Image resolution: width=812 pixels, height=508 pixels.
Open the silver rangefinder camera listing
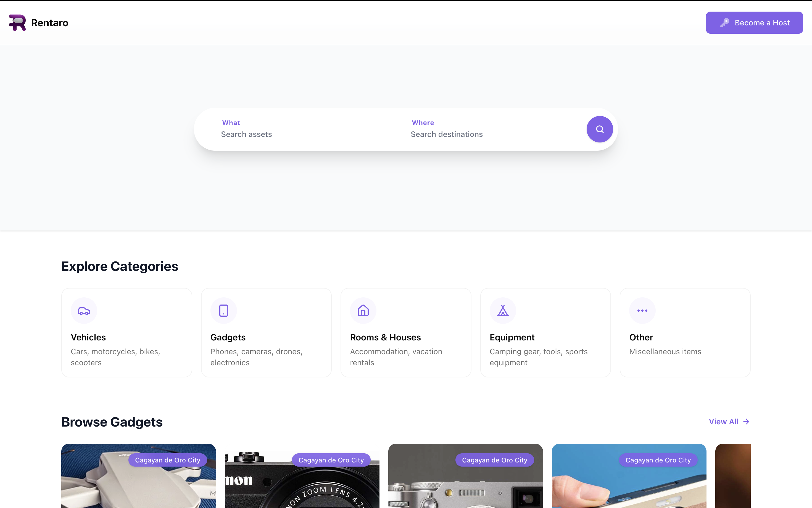pyautogui.click(x=465, y=487)
